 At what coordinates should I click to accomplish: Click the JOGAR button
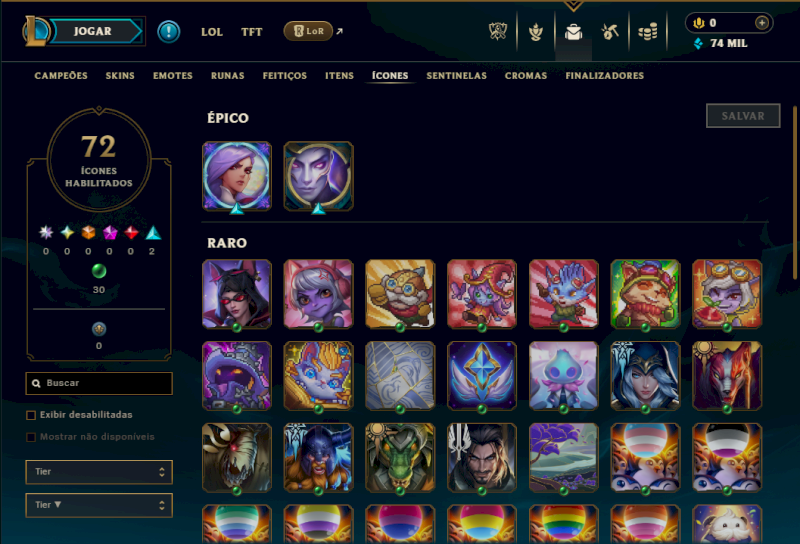coord(94,31)
